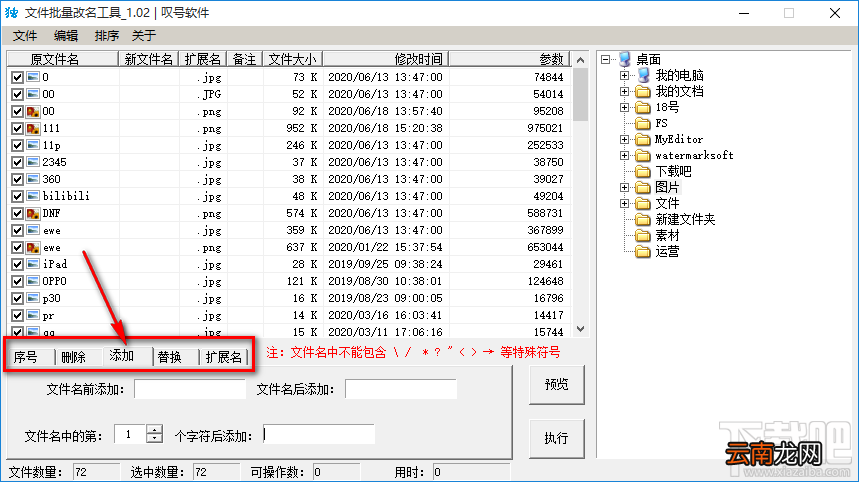Click the FS folder icon
This screenshot has height=482, width=859.
pyautogui.click(x=643, y=123)
